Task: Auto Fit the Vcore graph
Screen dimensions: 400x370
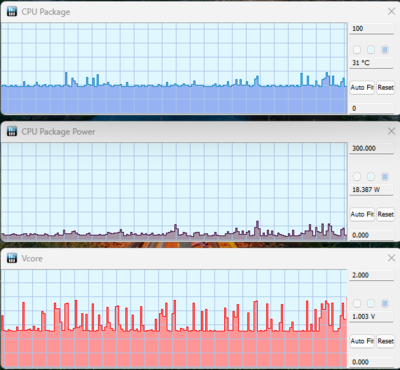Action: (362, 341)
